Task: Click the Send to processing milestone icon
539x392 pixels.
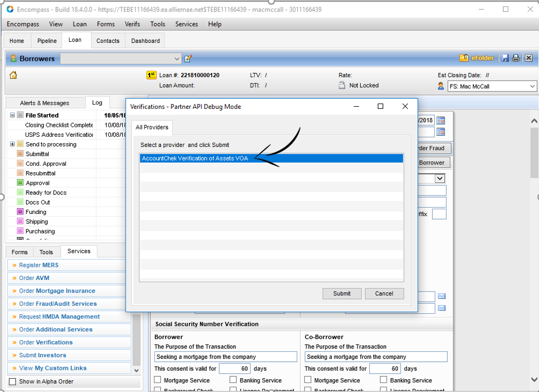Action: click(x=20, y=144)
